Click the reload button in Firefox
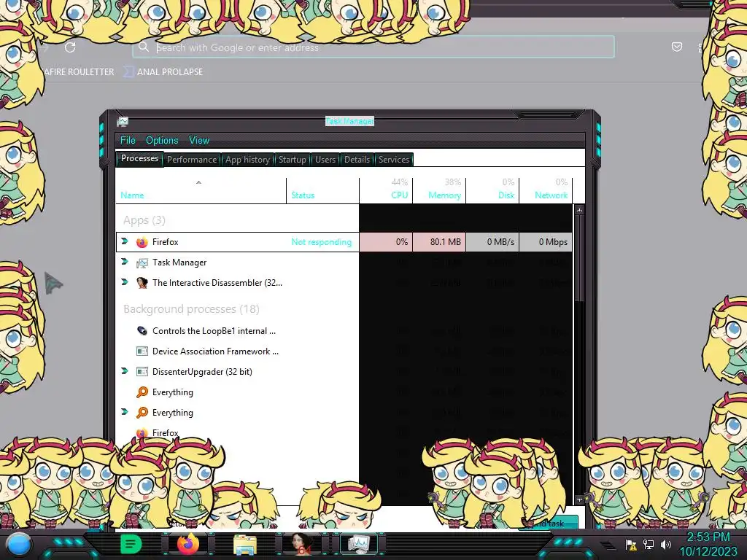The width and height of the screenshot is (747, 560). tap(70, 47)
